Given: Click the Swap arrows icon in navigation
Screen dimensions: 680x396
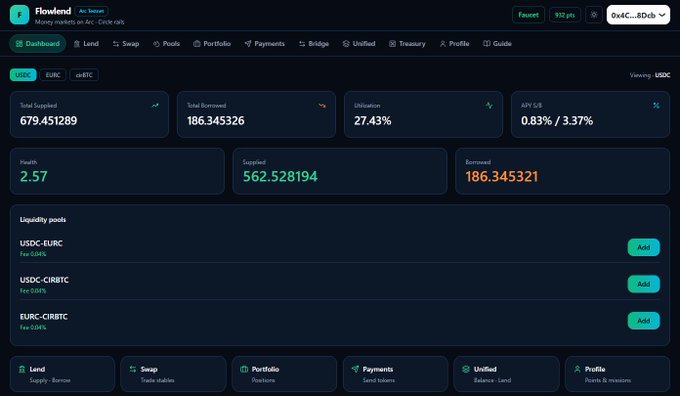Looking at the screenshot, I should coord(116,44).
